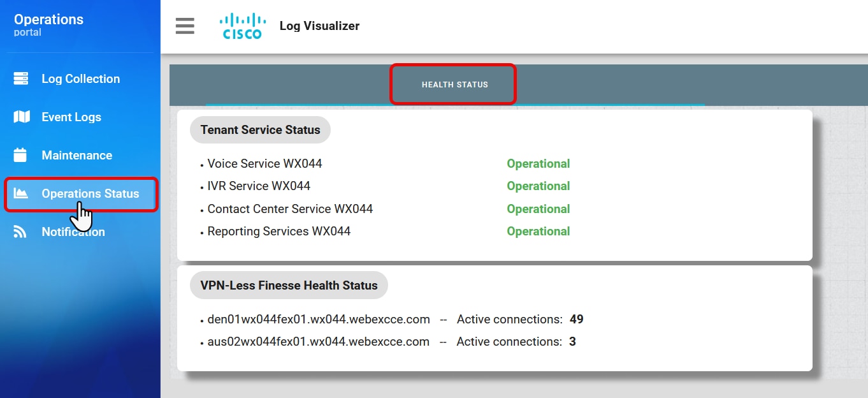Click the active connections value 3
Viewport: 868px width, 398px height.
572,342
